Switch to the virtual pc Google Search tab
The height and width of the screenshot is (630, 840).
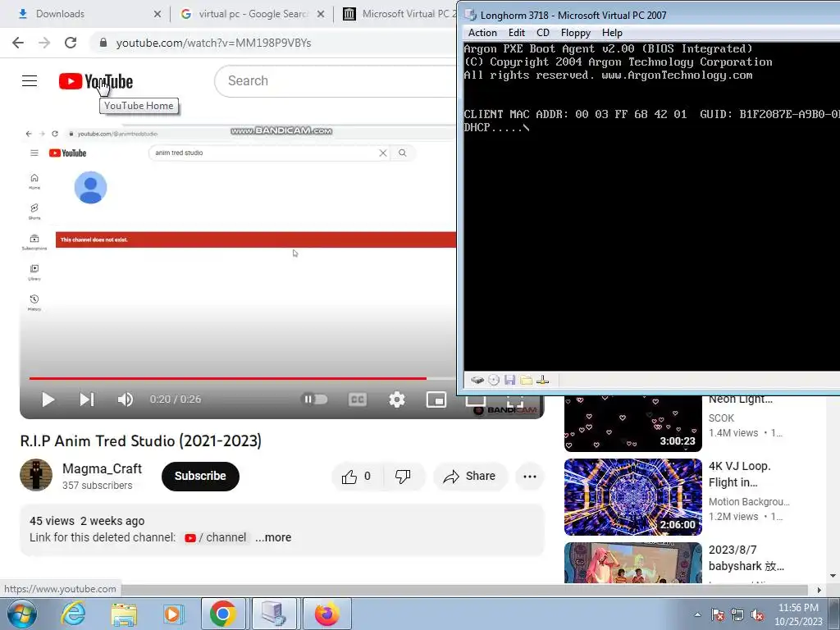pos(253,14)
